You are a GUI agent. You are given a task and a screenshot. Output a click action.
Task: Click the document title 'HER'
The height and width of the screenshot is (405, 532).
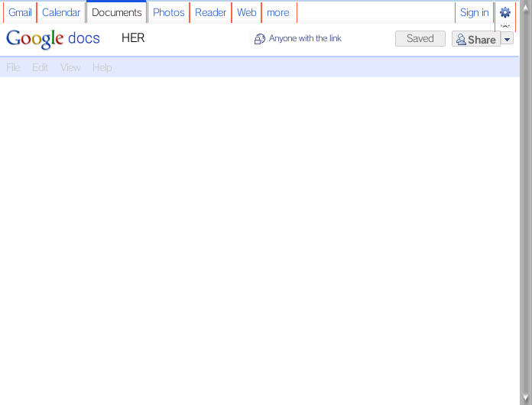pos(133,38)
